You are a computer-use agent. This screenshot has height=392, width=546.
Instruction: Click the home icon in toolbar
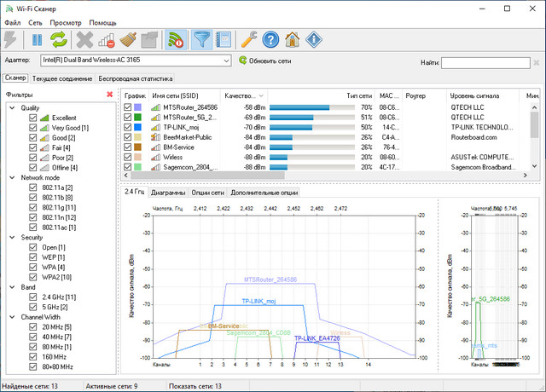point(293,38)
